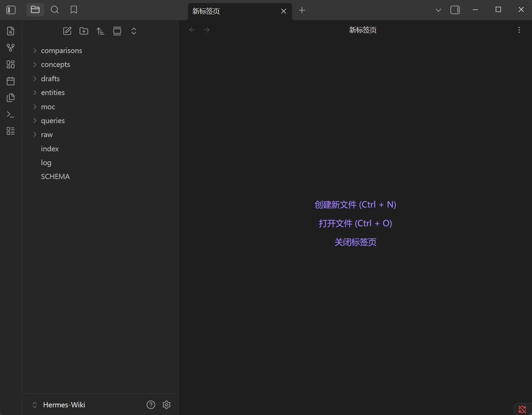Change the file sort order icon
The width and height of the screenshot is (532, 415).
point(101,31)
